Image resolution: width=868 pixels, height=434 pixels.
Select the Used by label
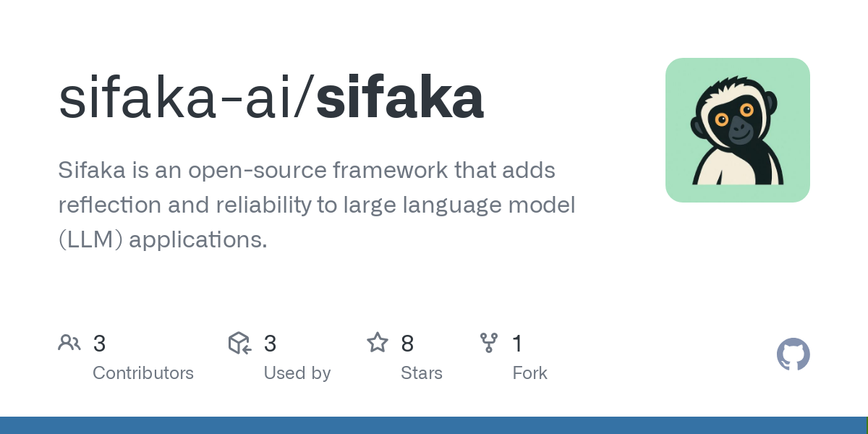point(297,373)
